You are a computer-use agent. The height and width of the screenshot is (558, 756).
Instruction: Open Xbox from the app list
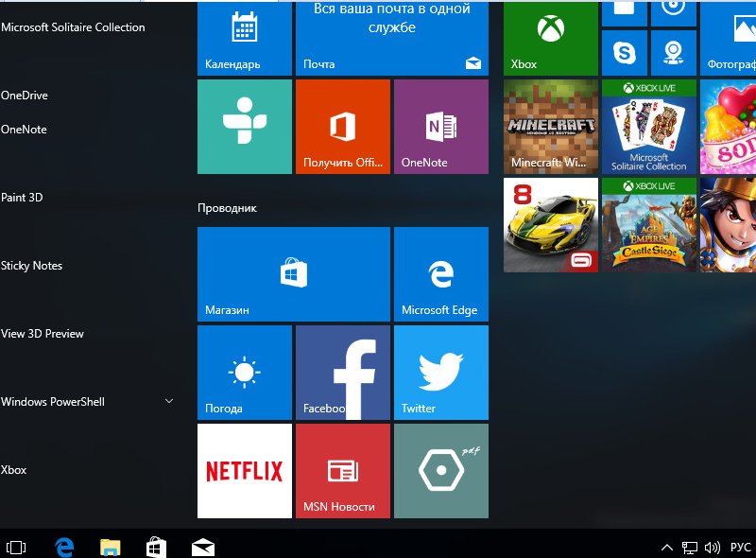tap(13, 470)
